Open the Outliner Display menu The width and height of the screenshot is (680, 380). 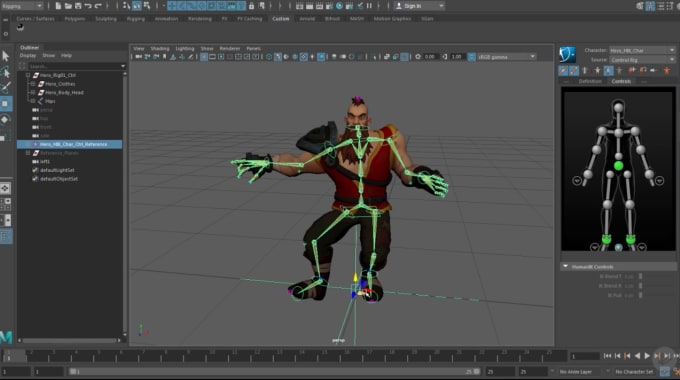tap(28, 56)
